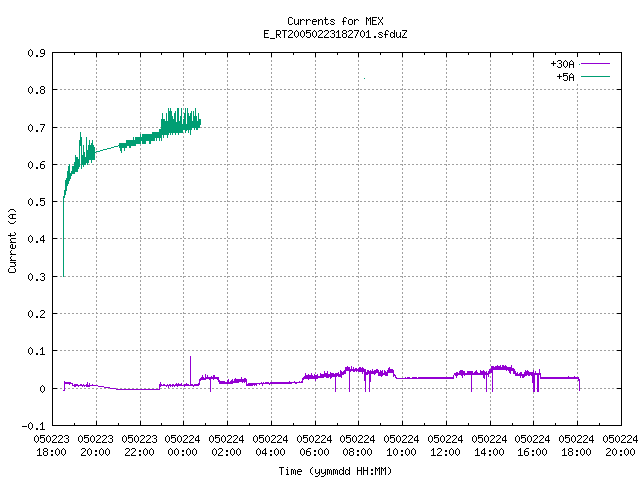Click the 0.1 y-axis tick label

coord(36,351)
